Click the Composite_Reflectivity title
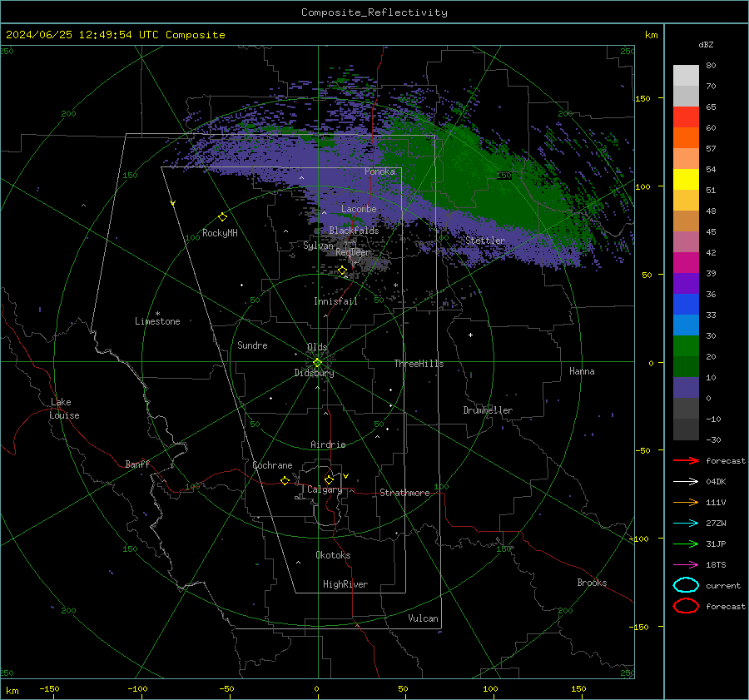Viewport: 749px width, 700px height. tap(374, 12)
